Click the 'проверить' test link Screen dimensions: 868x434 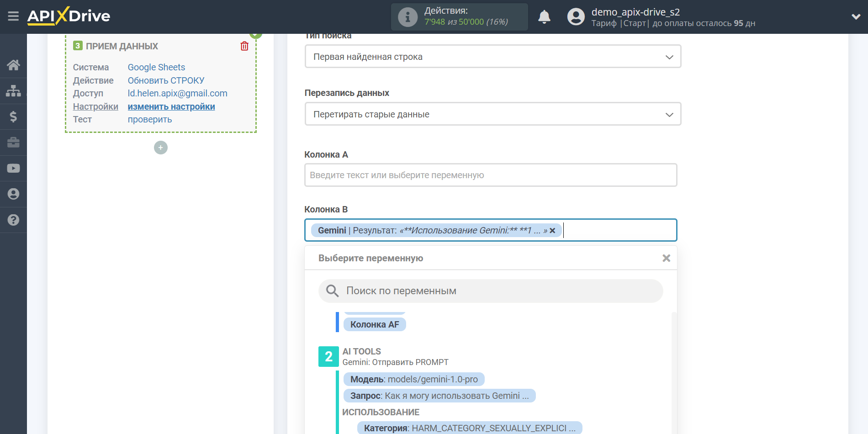point(150,119)
